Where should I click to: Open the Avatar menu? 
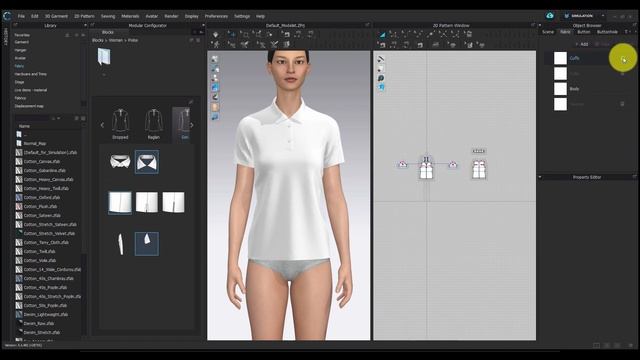click(x=151, y=16)
